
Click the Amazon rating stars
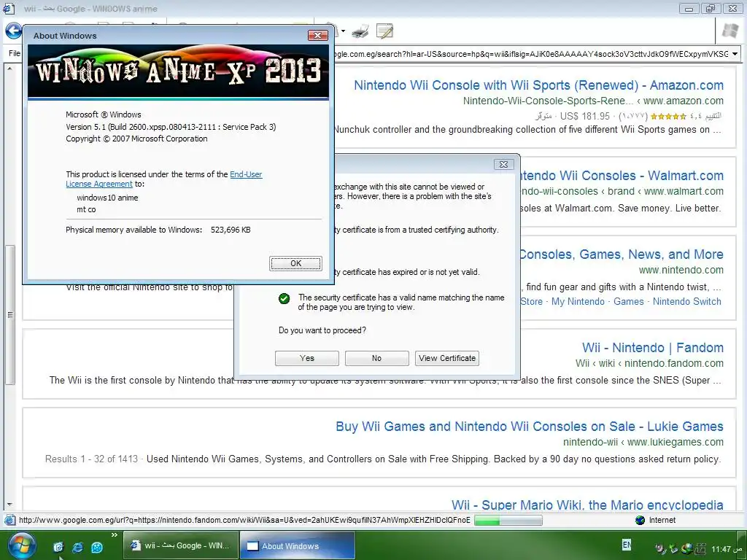pos(668,116)
